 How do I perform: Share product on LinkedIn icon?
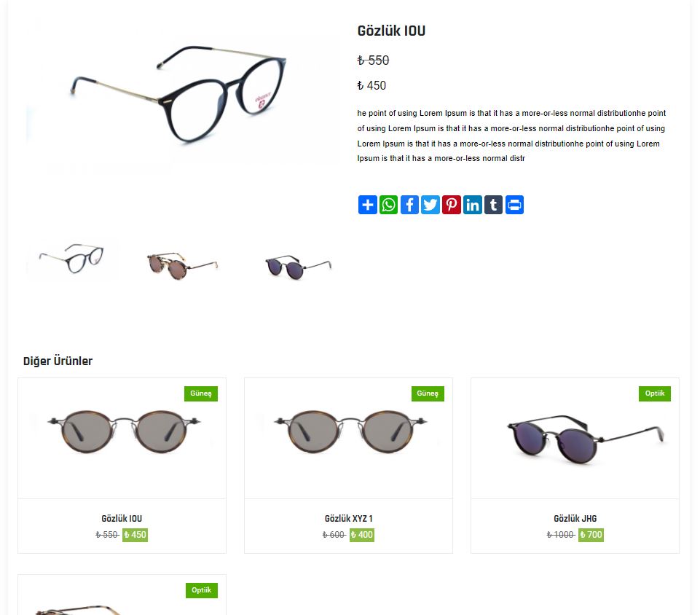[472, 205]
